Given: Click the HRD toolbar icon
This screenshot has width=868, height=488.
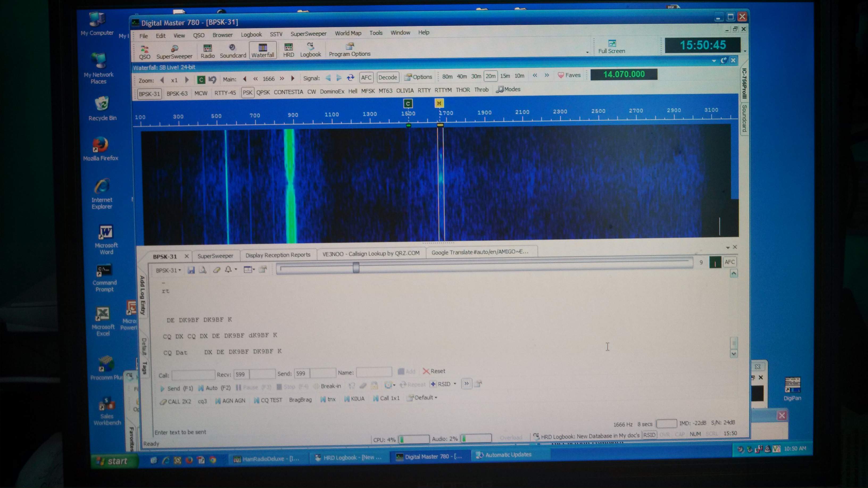Looking at the screenshot, I should pyautogui.click(x=288, y=50).
